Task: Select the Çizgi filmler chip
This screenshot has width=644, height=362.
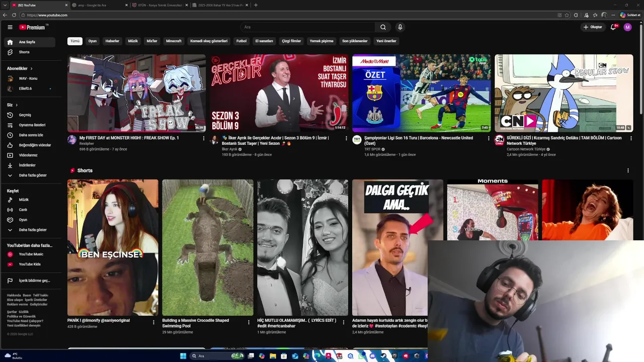Action: (291, 41)
